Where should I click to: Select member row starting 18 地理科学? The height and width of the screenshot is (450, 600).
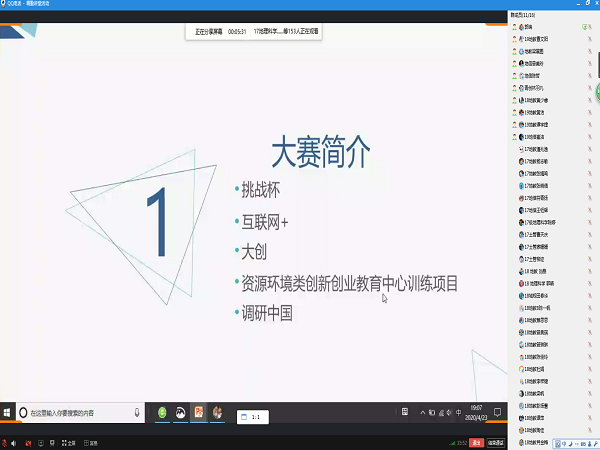coord(554,284)
